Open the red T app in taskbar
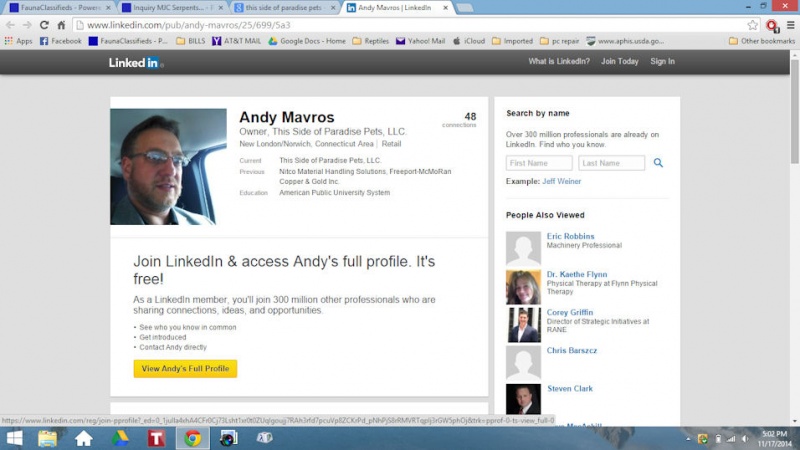The image size is (800, 450). coord(157,438)
